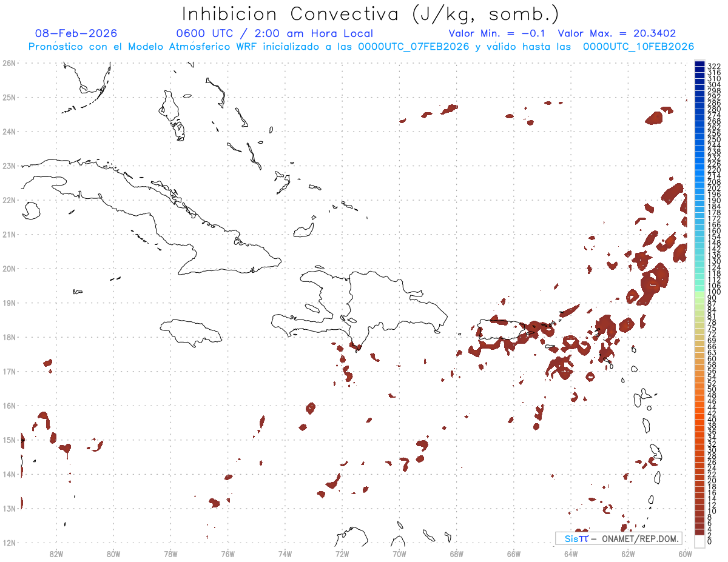Click the 'Valor Max. = 20.3402' readout

pyautogui.click(x=616, y=33)
